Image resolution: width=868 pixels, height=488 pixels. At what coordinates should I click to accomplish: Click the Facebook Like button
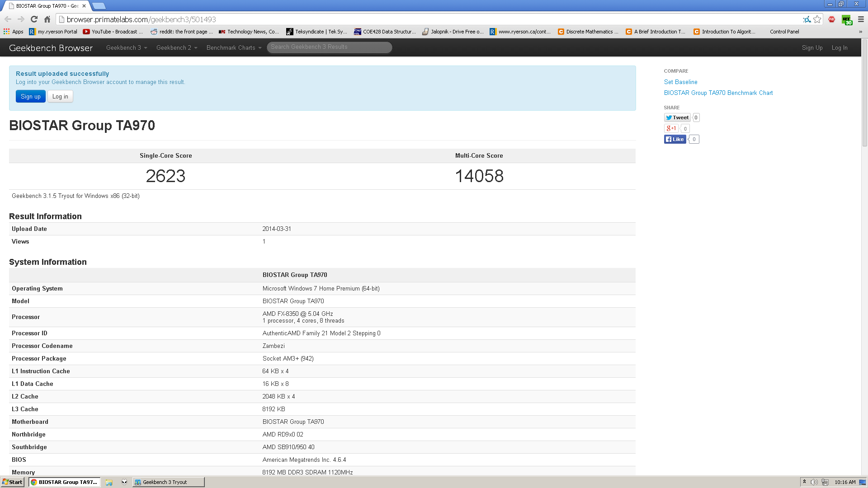click(x=675, y=139)
